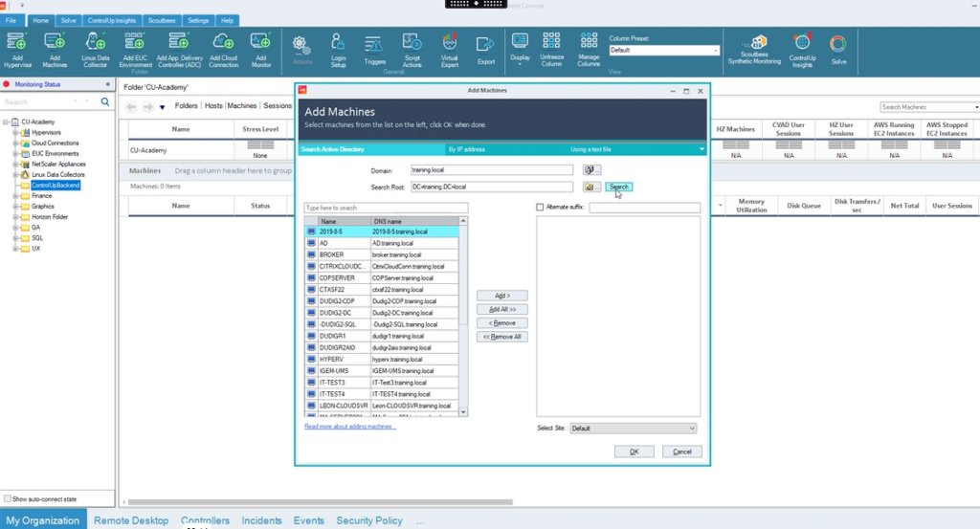Switch to the Remote Desktop bottom tab
Viewport: 980px width, 529px height.
click(x=131, y=520)
